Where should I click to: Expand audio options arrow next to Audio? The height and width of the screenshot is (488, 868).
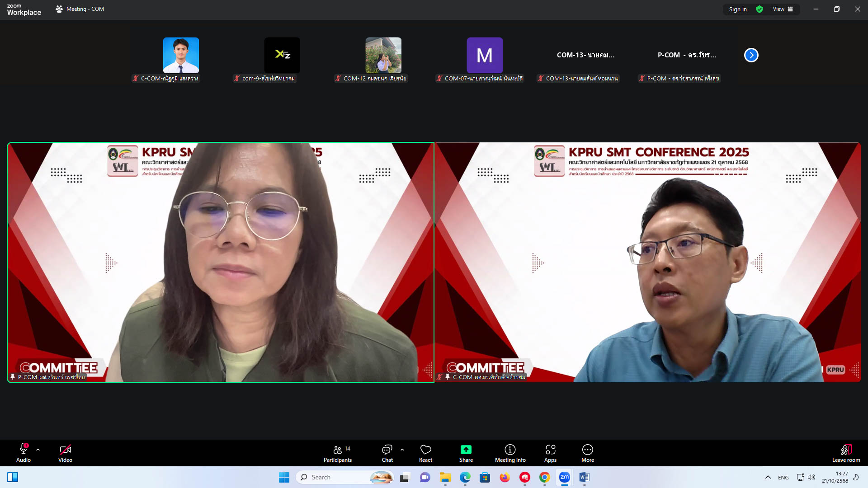click(38, 450)
